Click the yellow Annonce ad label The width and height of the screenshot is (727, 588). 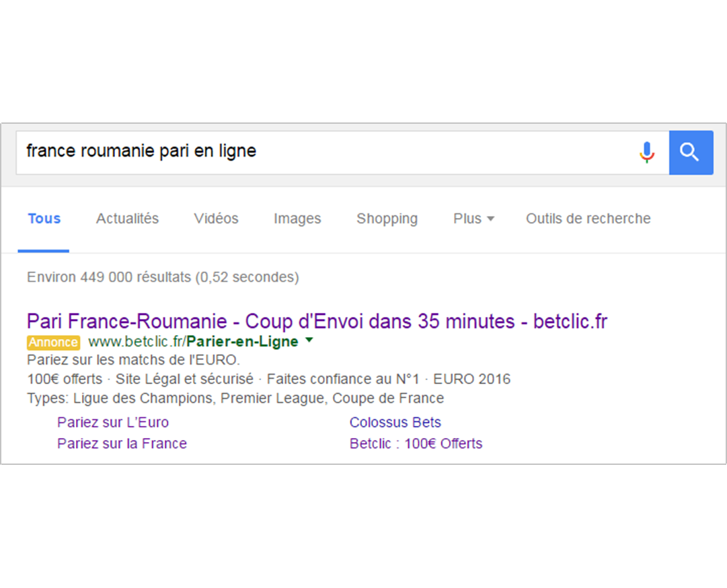pos(52,342)
